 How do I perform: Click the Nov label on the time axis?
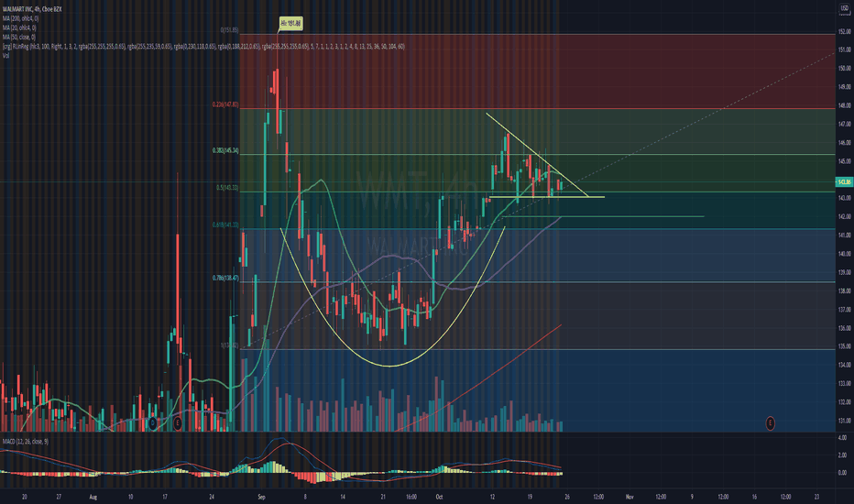(x=630, y=497)
